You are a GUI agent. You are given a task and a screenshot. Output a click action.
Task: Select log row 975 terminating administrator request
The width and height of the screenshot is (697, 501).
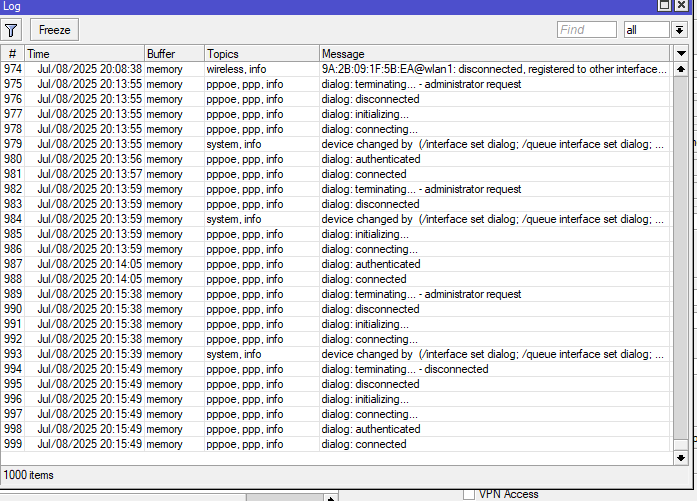336,84
